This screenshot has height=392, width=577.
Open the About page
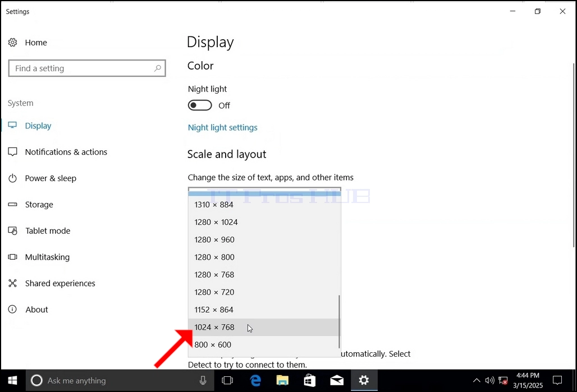pyautogui.click(x=36, y=310)
